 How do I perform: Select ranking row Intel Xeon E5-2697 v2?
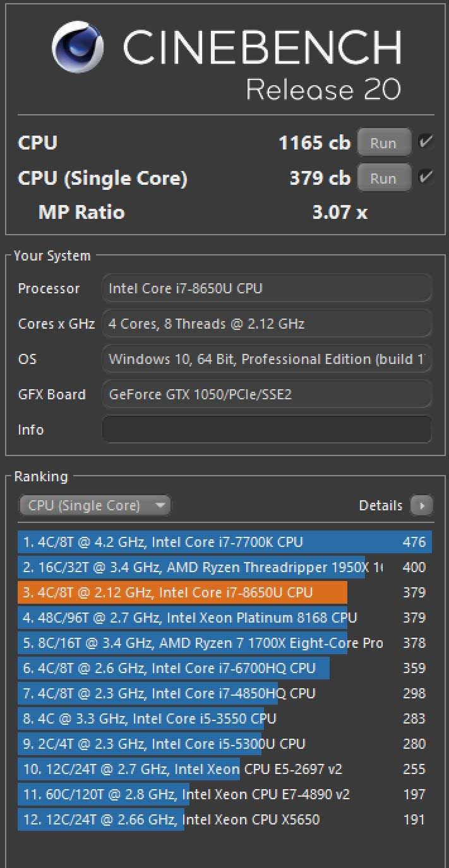tap(225, 769)
